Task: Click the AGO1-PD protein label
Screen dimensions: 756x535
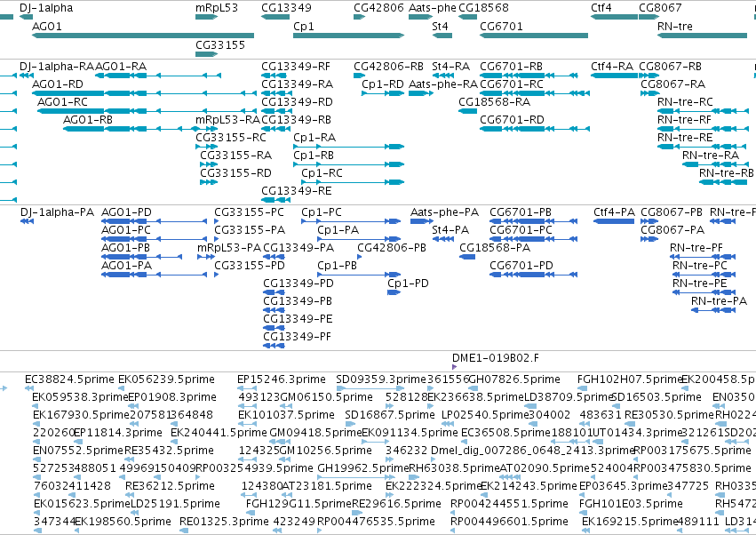Action: tap(126, 212)
